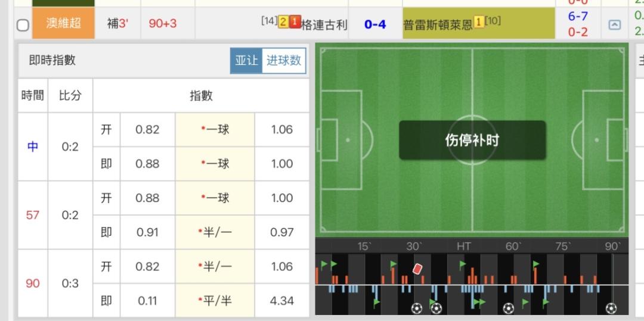Click the first green corner flag on the timeline
The height and width of the screenshot is (321, 644).
click(x=324, y=263)
